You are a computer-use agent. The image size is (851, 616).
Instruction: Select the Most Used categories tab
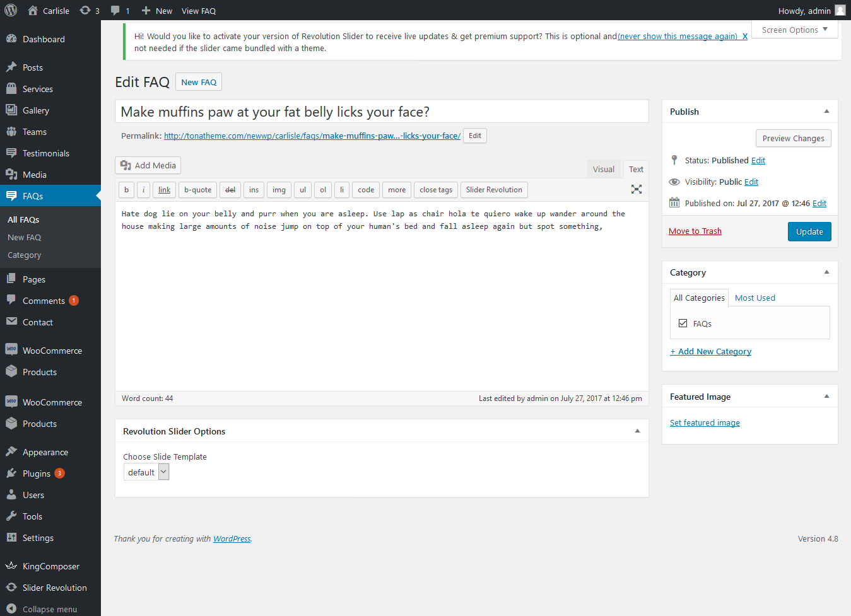pos(754,298)
